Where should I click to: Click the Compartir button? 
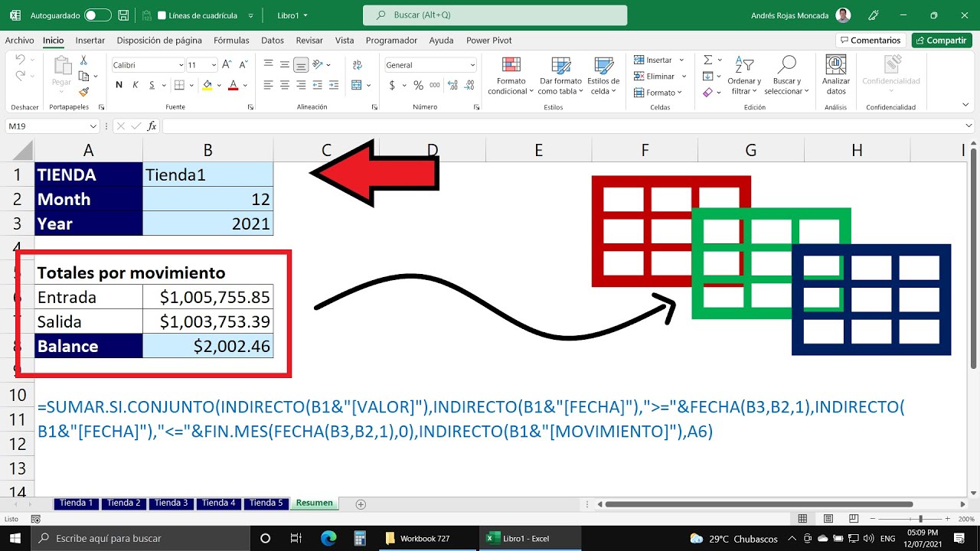pos(942,41)
